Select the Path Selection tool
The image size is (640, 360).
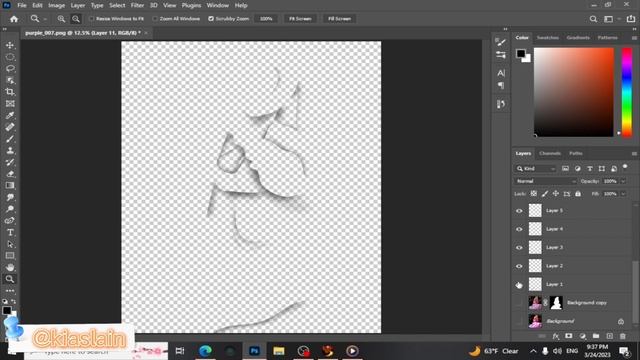point(10,244)
